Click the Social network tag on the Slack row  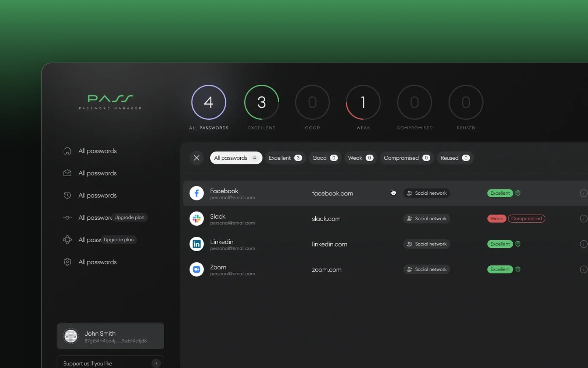click(427, 219)
